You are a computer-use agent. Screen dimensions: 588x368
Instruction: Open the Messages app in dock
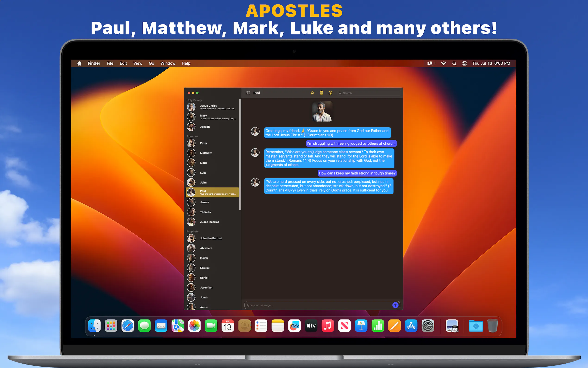pos(144,326)
